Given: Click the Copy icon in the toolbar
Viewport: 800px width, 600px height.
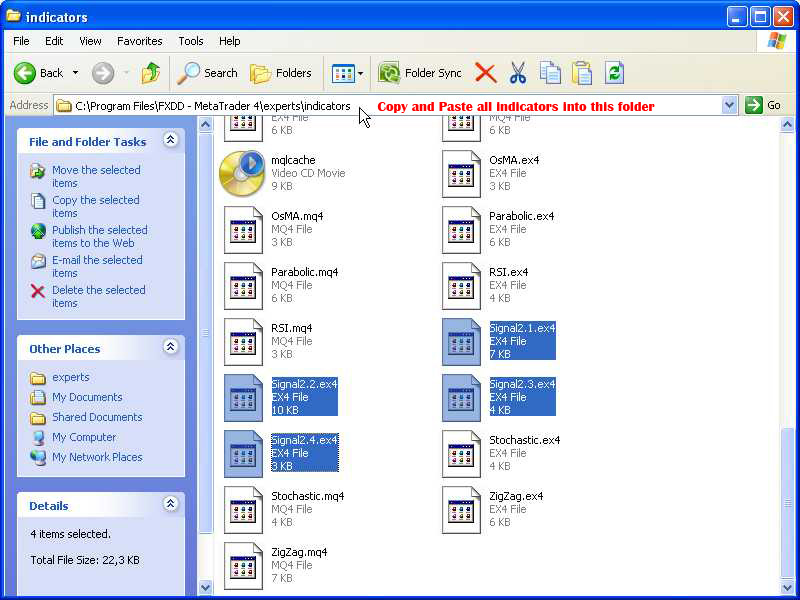Looking at the screenshot, I should [x=550, y=73].
